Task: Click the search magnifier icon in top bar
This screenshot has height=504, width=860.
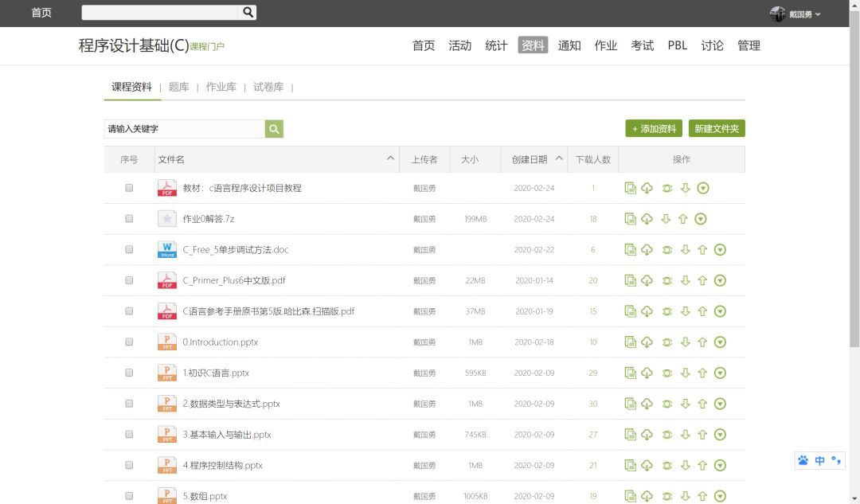Action: (x=248, y=12)
